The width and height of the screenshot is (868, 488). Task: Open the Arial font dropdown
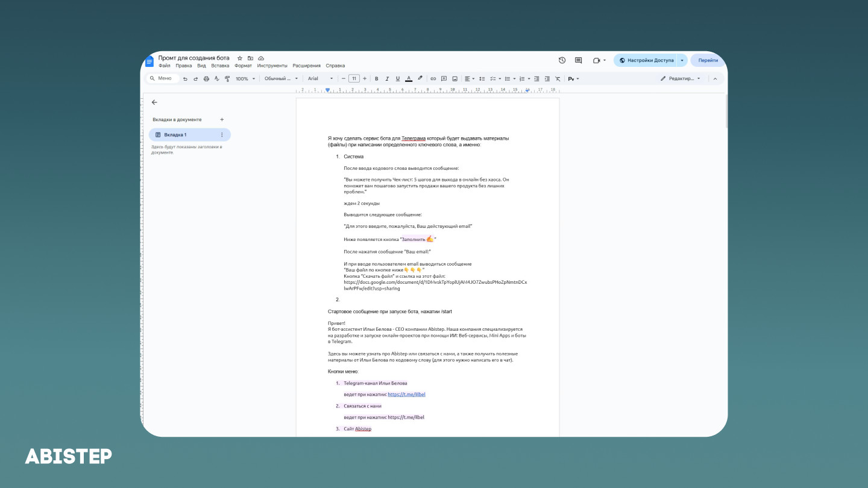click(x=320, y=79)
